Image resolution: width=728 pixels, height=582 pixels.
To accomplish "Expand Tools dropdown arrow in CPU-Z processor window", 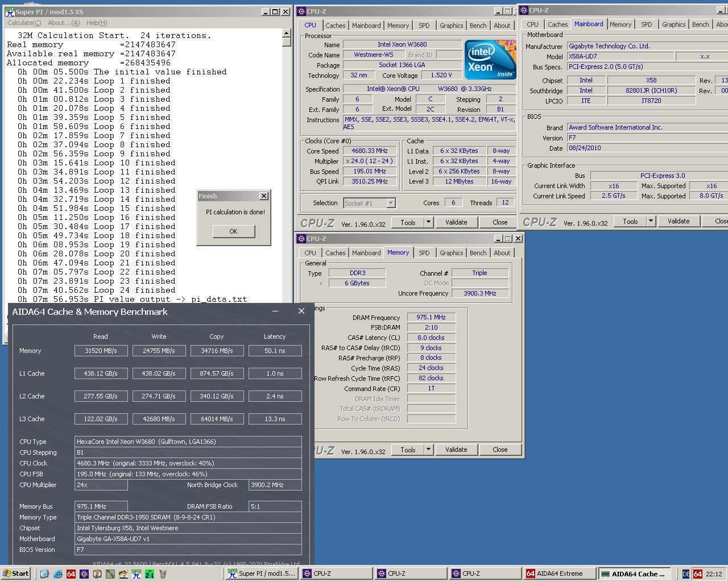I will click(428, 222).
